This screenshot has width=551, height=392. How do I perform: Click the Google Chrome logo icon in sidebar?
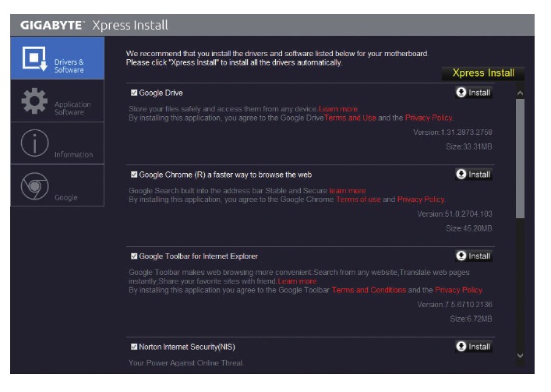click(x=34, y=185)
